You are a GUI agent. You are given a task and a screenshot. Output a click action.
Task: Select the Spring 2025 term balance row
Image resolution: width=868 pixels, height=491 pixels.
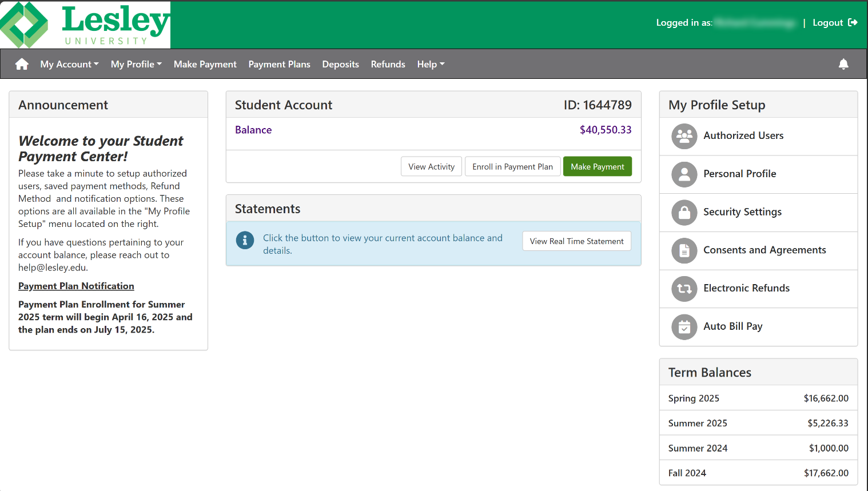[758, 398]
